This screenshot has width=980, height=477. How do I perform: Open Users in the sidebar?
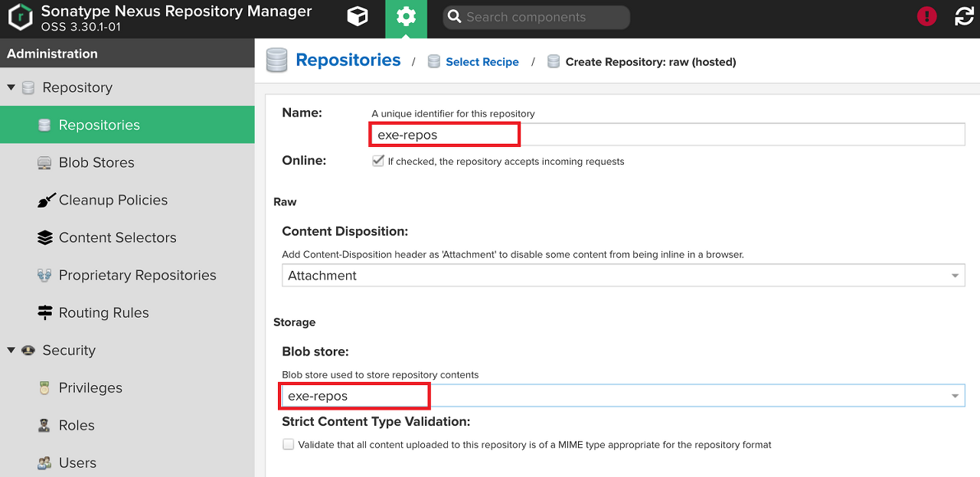127,462
